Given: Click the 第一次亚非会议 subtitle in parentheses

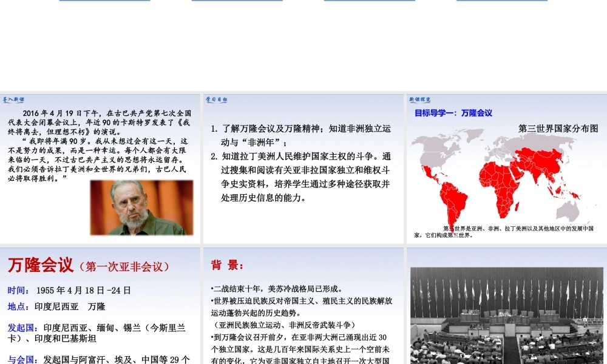Looking at the screenshot, I should click(x=127, y=266).
